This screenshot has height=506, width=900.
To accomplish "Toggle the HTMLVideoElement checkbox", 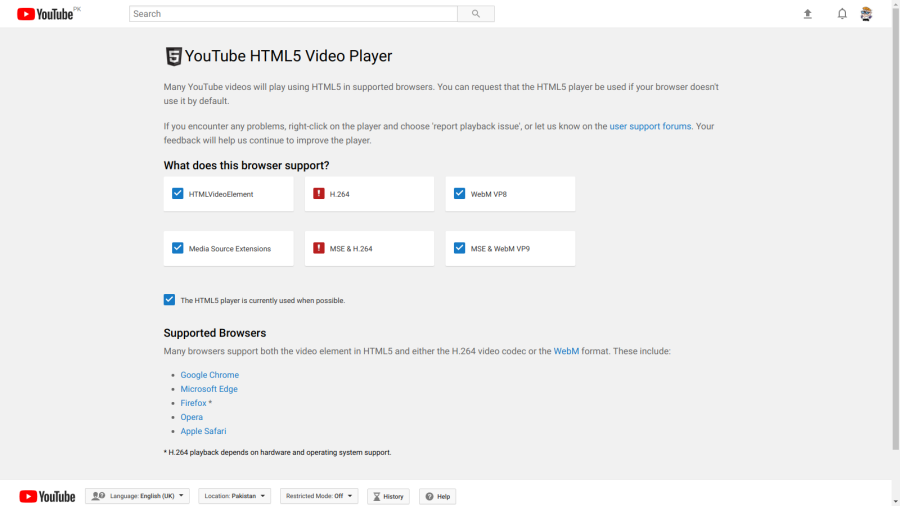I will point(177,193).
